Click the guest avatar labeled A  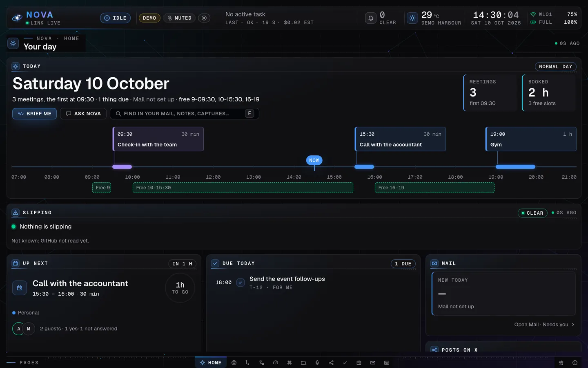pos(19,329)
